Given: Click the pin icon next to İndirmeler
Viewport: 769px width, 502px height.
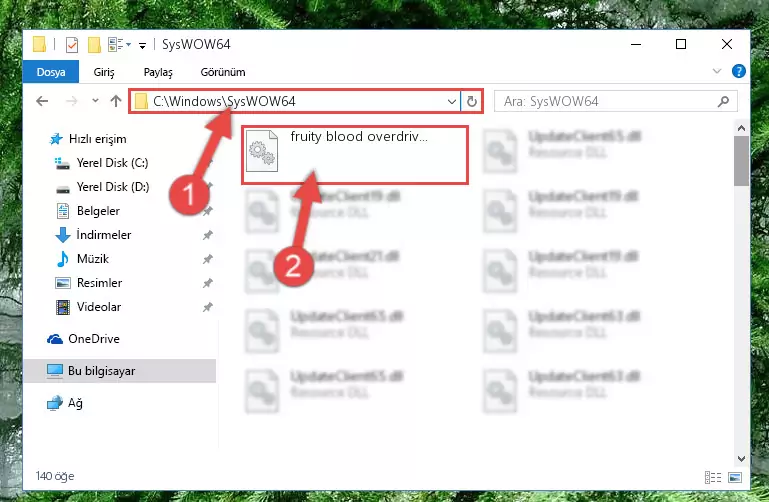Looking at the screenshot, I should pos(208,235).
